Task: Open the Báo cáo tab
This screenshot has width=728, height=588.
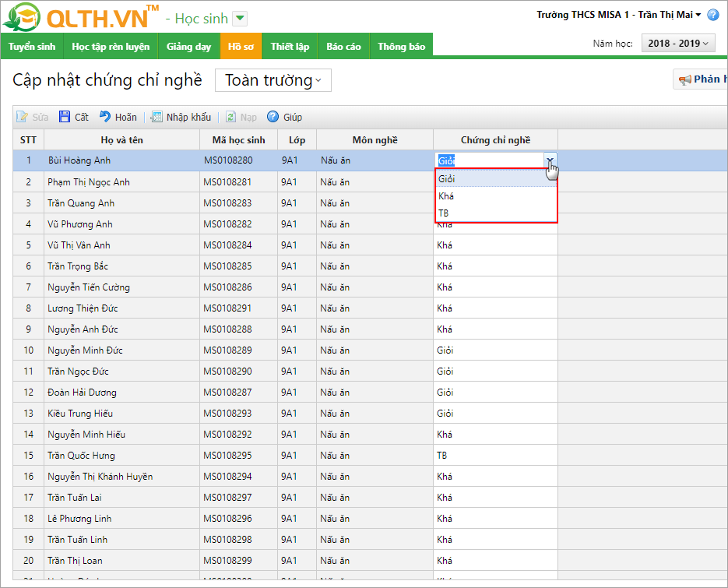Action: click(x=343, y=47)
